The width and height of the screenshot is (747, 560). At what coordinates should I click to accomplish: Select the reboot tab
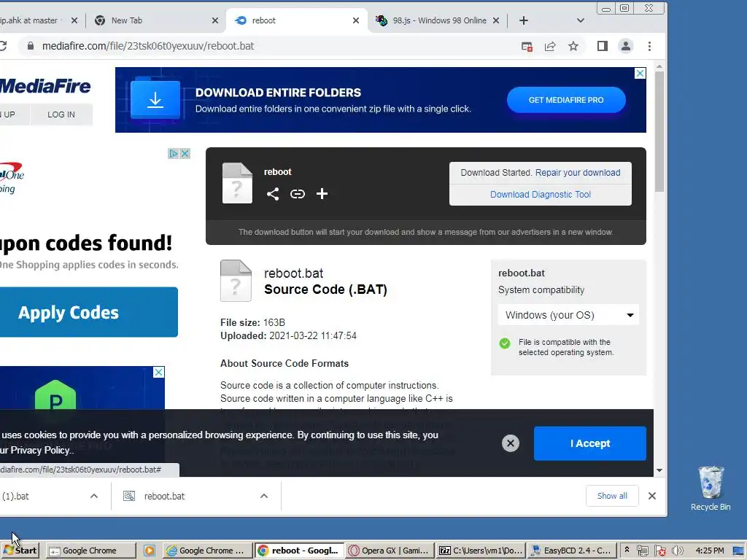(296, 20)
